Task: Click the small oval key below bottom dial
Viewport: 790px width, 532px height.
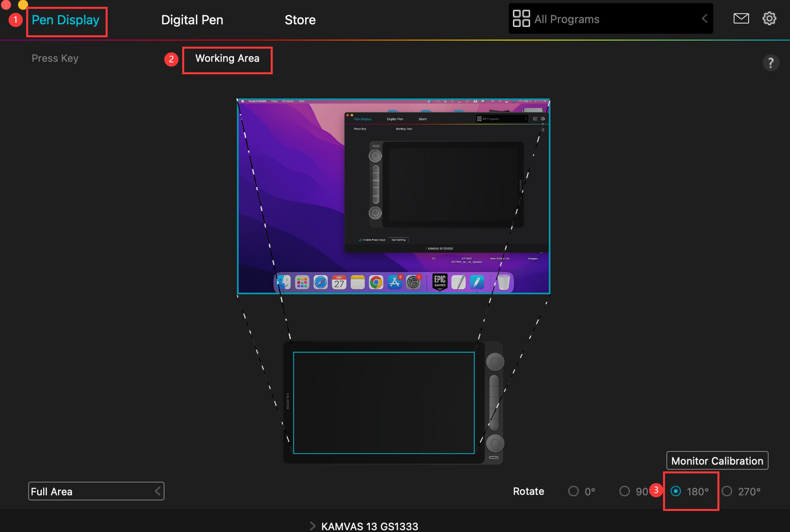Action: coord(494,458)
